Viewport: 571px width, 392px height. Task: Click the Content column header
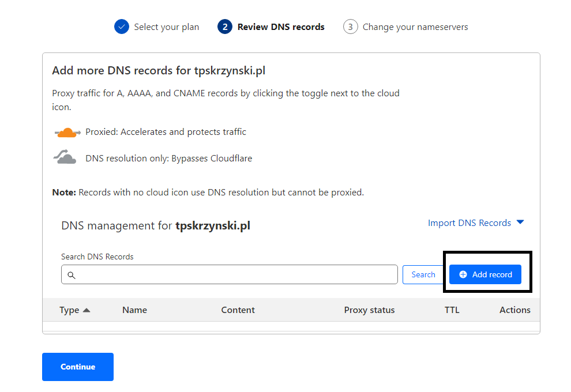tap(238, 310)
